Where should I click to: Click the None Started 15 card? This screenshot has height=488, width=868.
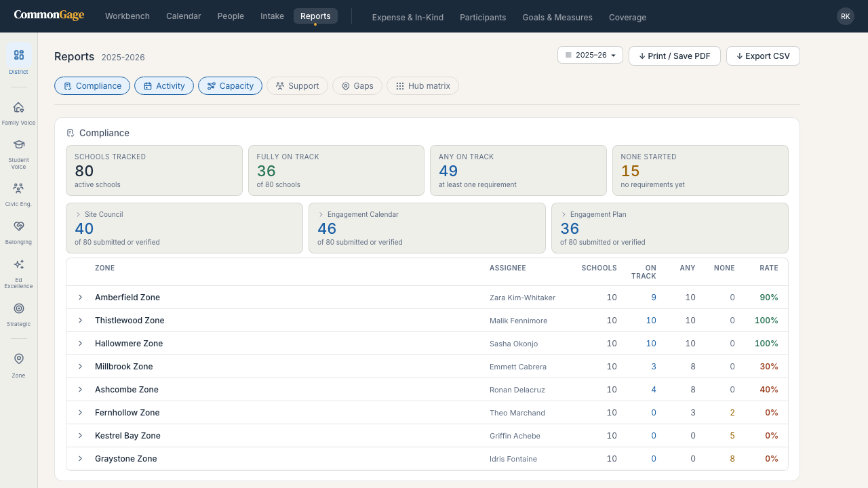[x=701, y=171]
